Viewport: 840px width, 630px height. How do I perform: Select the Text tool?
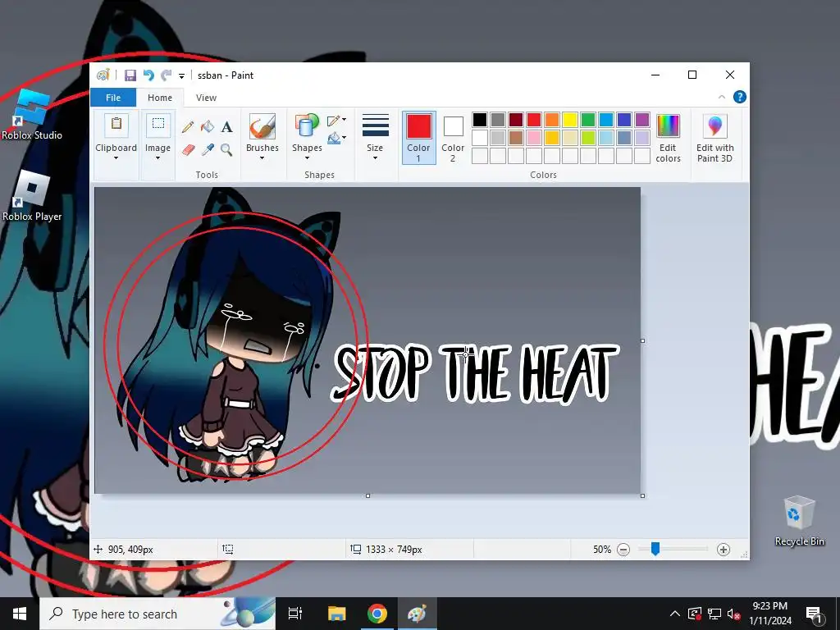(226, 127)
